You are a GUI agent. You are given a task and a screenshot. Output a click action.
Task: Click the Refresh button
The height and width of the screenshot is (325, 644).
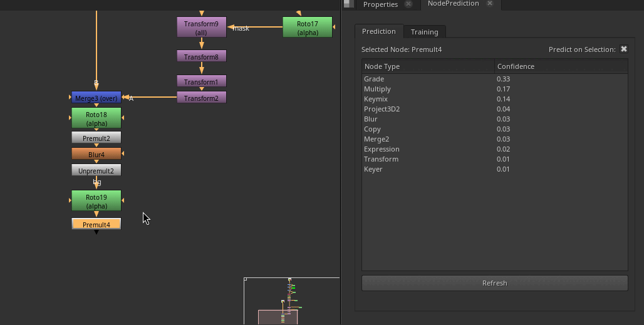[494, 283]
